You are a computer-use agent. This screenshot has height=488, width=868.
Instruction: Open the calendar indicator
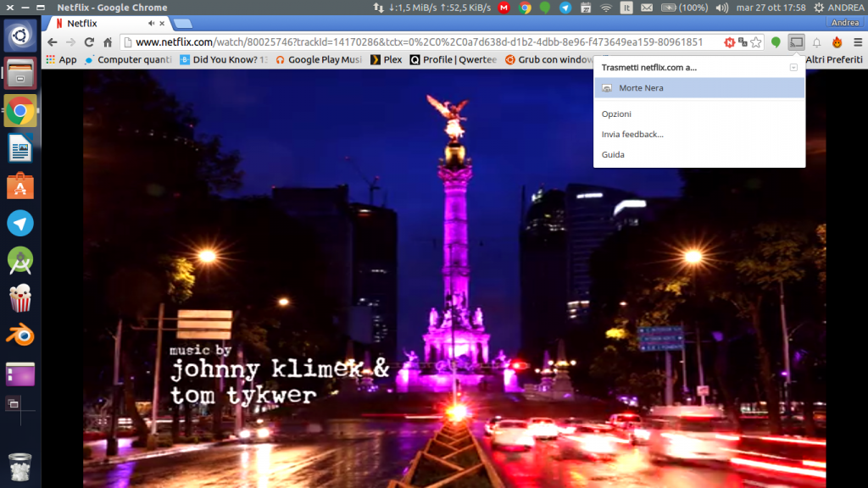(x=586, y=8)
